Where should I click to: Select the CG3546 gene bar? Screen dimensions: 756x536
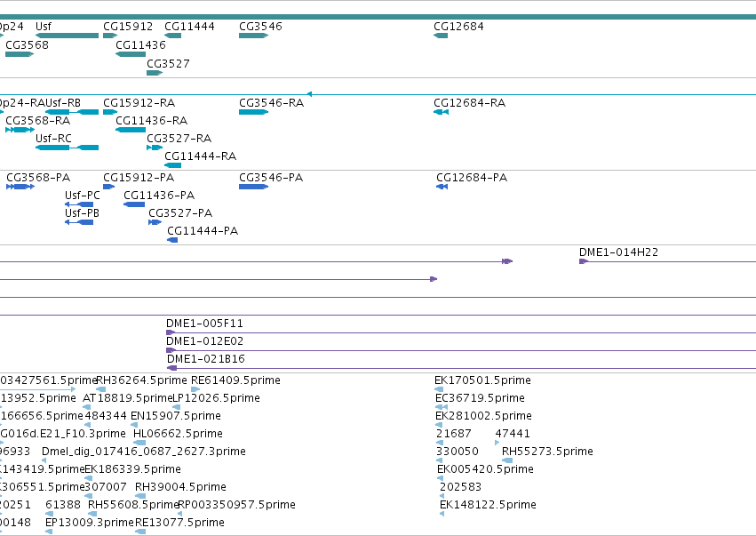tap(253, 36)
